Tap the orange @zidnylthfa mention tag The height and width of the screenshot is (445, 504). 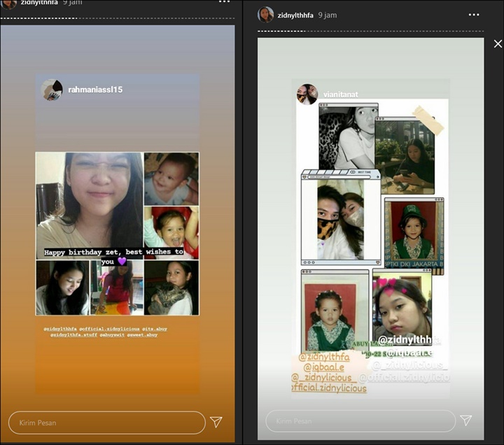coord(324,357)
